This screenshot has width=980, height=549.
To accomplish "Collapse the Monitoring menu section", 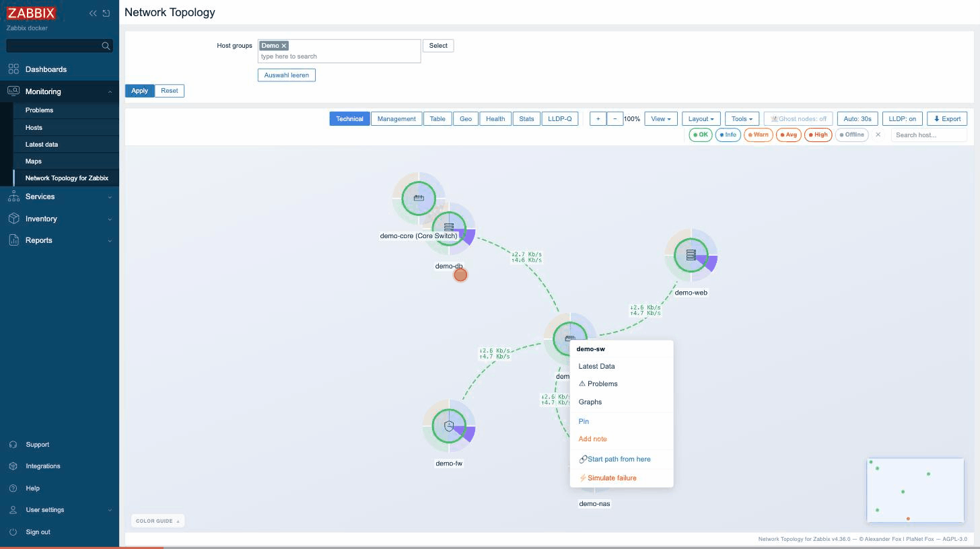I will click(x=110, y=92).
